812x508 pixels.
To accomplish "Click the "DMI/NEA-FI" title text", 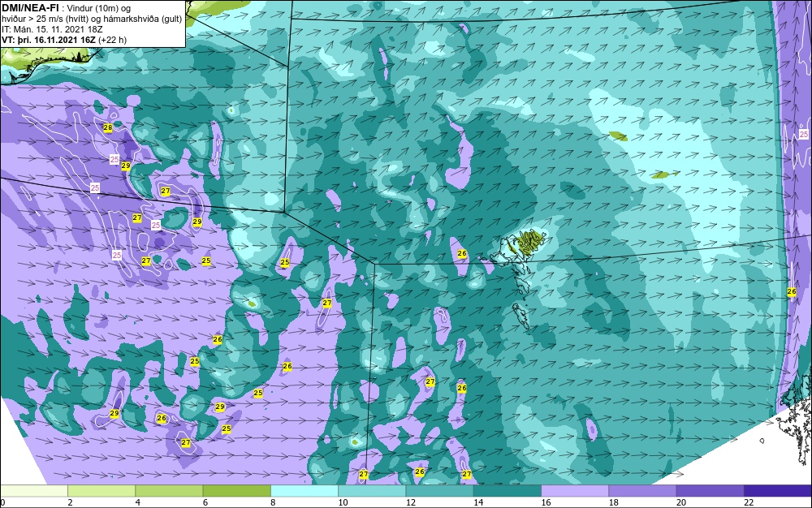I will point(30,8).
